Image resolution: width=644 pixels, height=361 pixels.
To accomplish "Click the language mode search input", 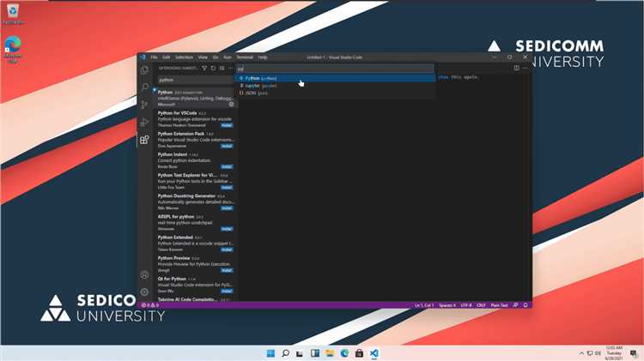I will (x=335, y=69).
